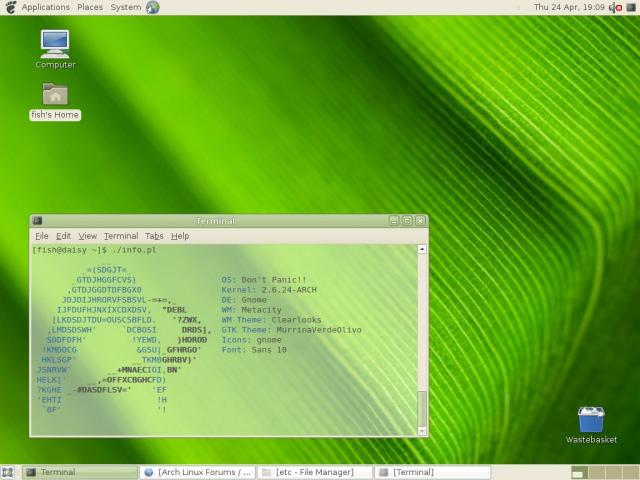Switch to the third workspace in switcher
640x480 pixels.
(x=613, y=472)
